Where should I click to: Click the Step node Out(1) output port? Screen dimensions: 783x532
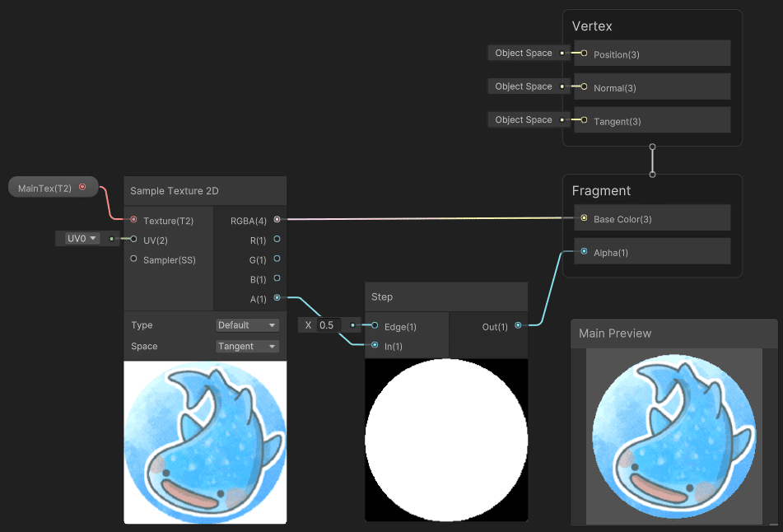519,325
